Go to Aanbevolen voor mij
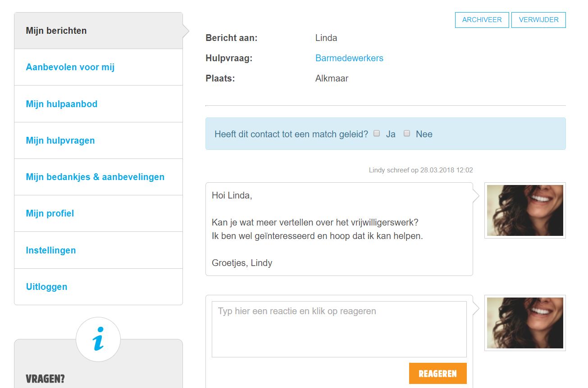The height and width of the screenshot is (388, 588). click(x=70, y=67)
